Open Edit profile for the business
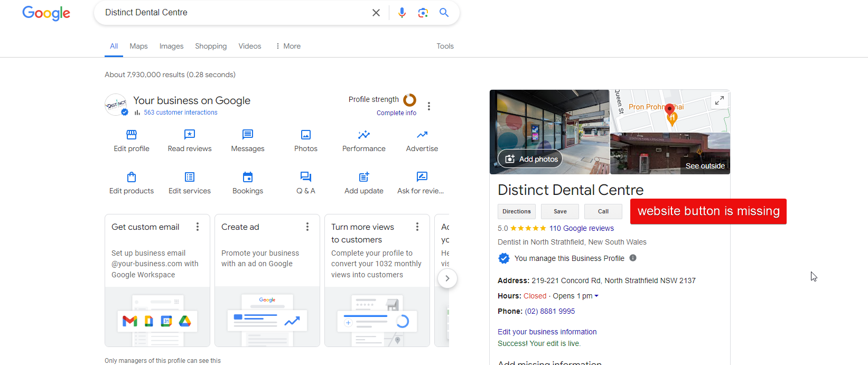 [x=132, y=135]
